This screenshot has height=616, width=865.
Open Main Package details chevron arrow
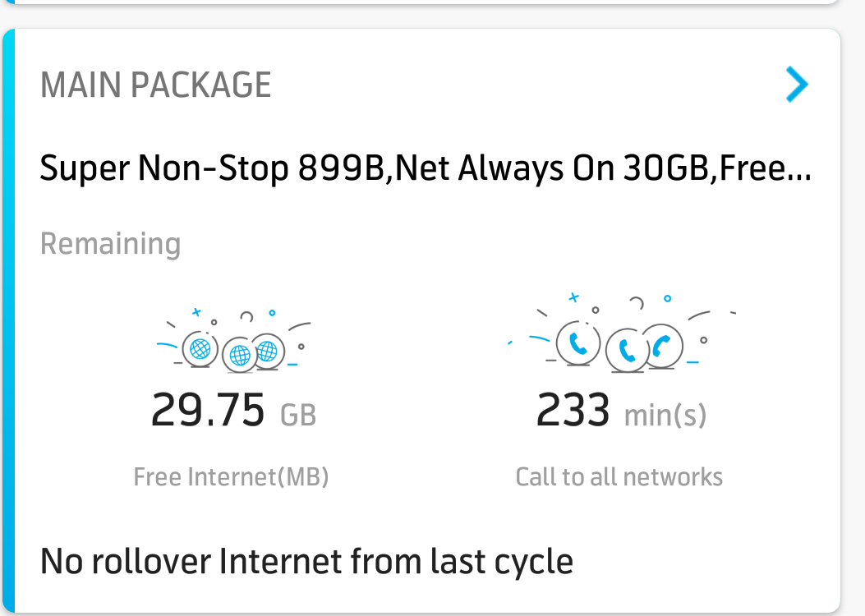click(797, 85)
